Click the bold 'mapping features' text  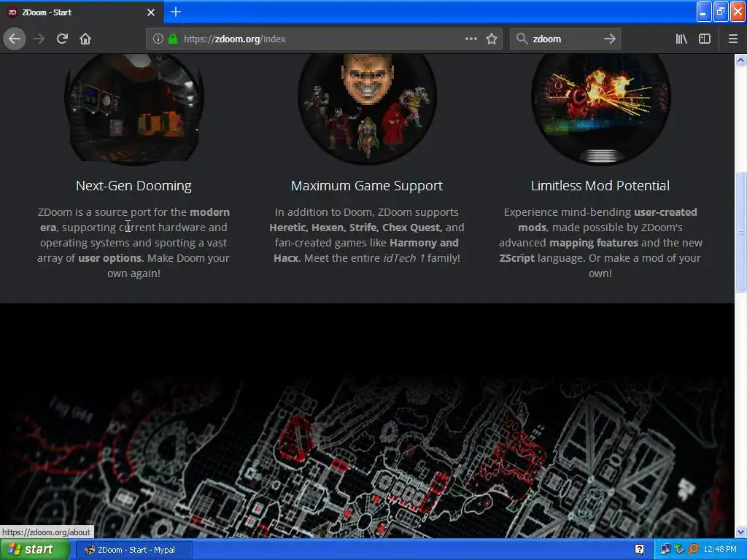tap(594, 243)
